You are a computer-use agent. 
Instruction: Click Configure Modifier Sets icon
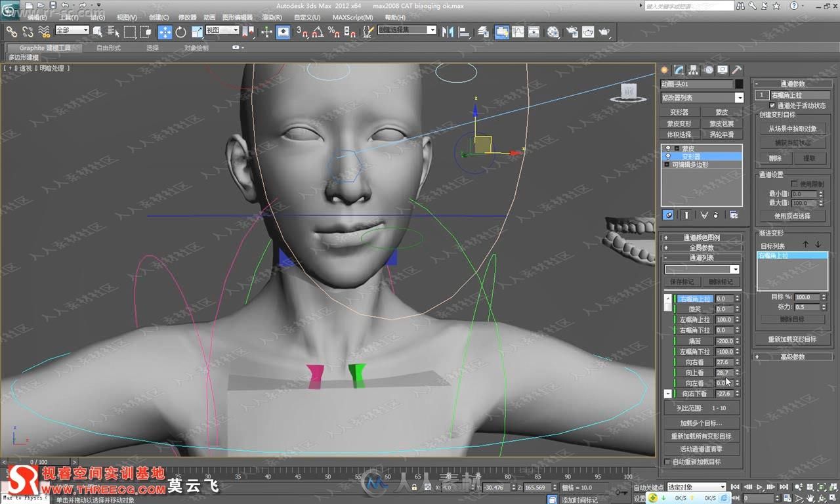coord(733,215)
